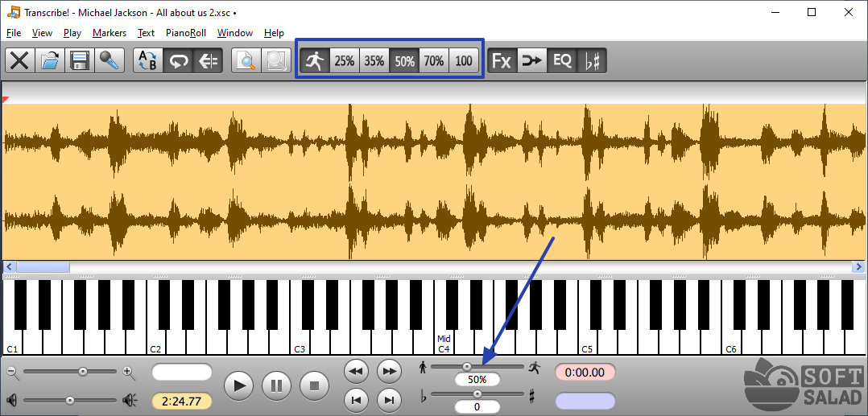Click the horizontal scrollbar thumb
The width and height of the screenshot is (868, 416).
(43, 266)
